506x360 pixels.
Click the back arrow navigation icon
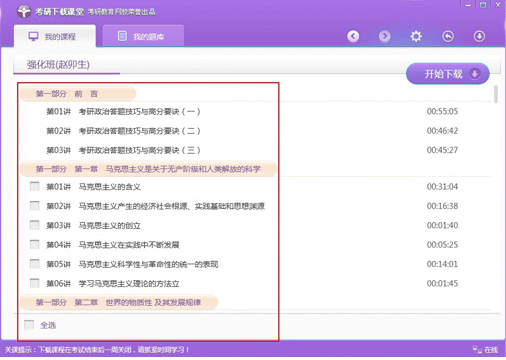click(353, 36)
